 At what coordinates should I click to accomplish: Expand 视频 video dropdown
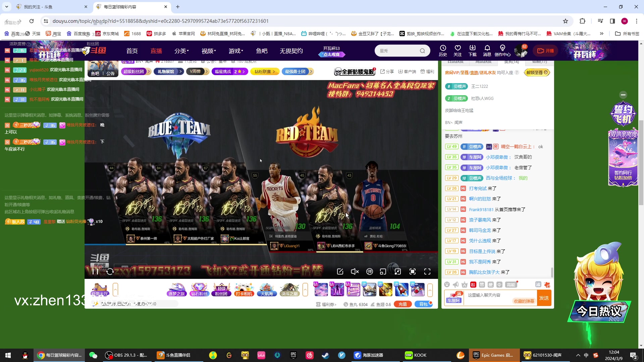tap(209, 51)
